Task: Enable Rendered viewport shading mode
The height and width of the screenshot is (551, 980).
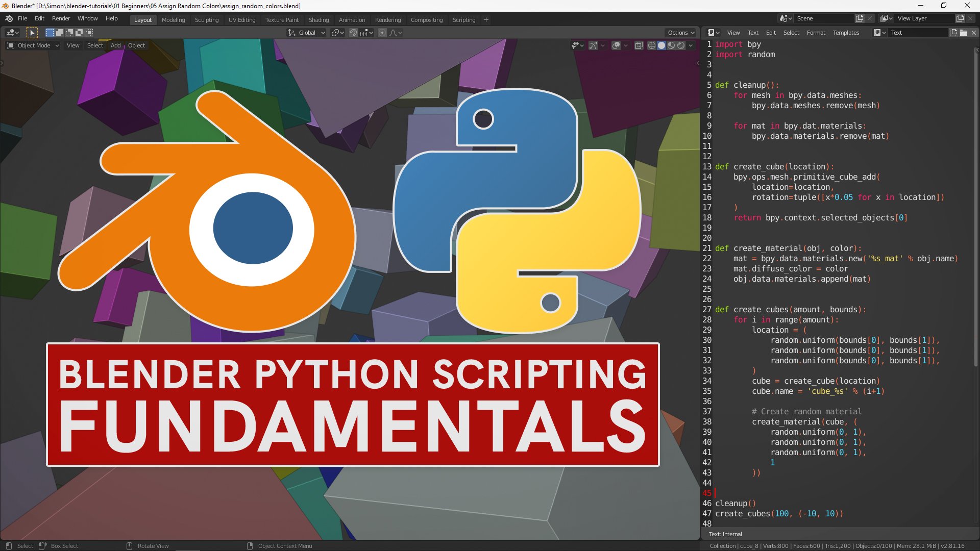Action: (x=680, y=45)
